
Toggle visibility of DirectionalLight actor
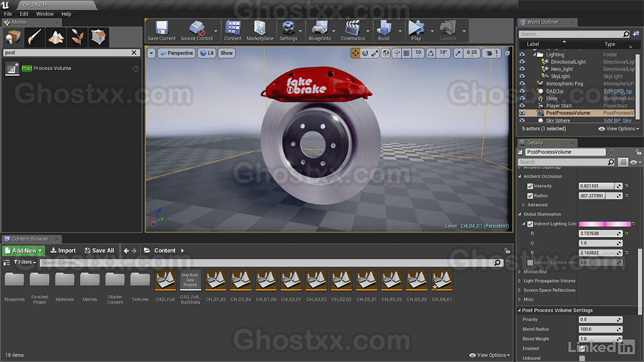pyautogui.click(x=522, y=61)
